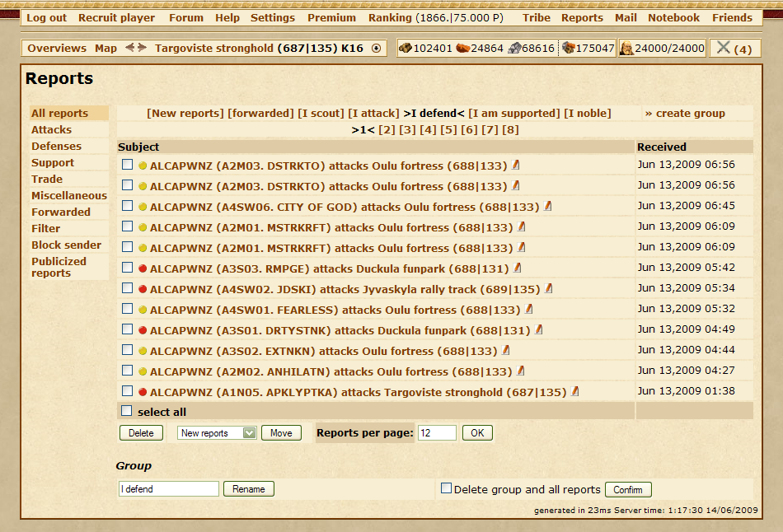The image size is (783, 532).
Task: Click the crossed swords incoming attacks icon
Action: pos(723,48)
